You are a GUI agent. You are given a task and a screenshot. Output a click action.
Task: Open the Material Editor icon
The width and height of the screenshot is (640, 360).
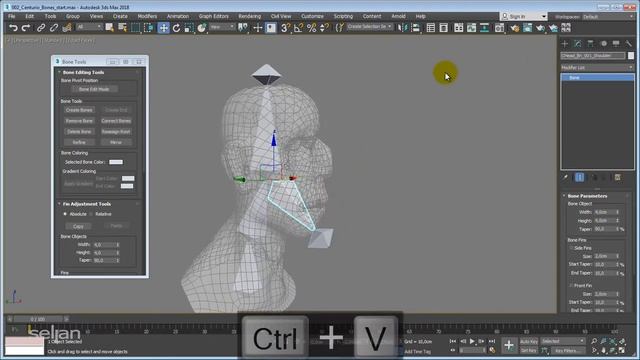[x=499, y=28]
